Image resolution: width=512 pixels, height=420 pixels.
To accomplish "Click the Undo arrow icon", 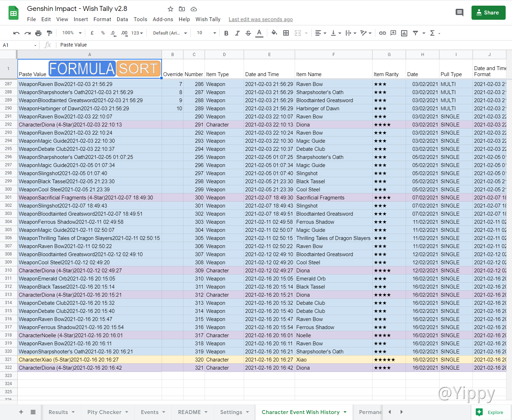I will tap(16, 33).
